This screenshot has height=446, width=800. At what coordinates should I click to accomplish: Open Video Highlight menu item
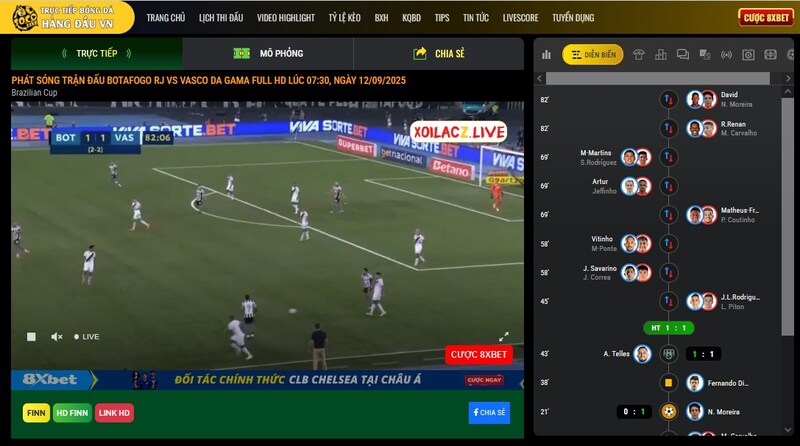click(x=286, y=18)
